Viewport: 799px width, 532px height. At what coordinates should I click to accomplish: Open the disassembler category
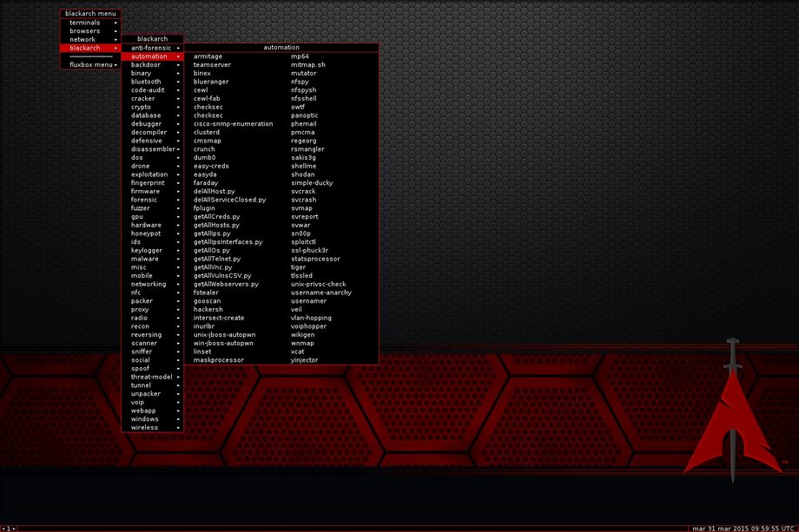(152, 149)
